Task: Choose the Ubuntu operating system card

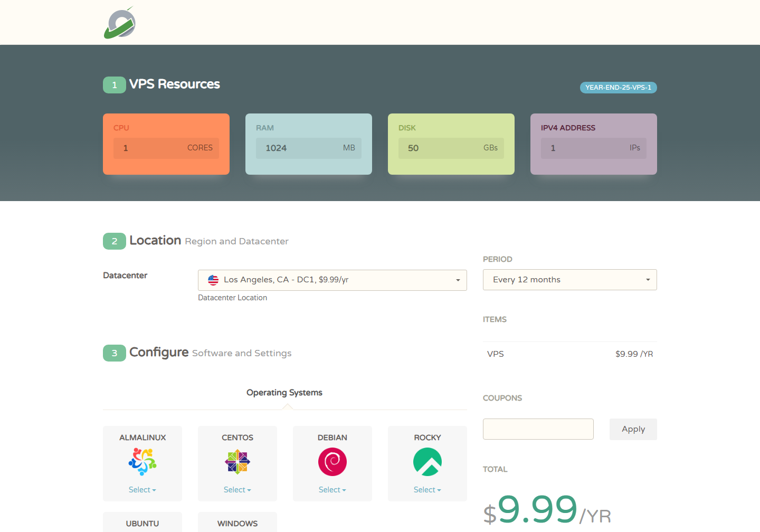Action: pyautogui.click(x=142, y=522)
